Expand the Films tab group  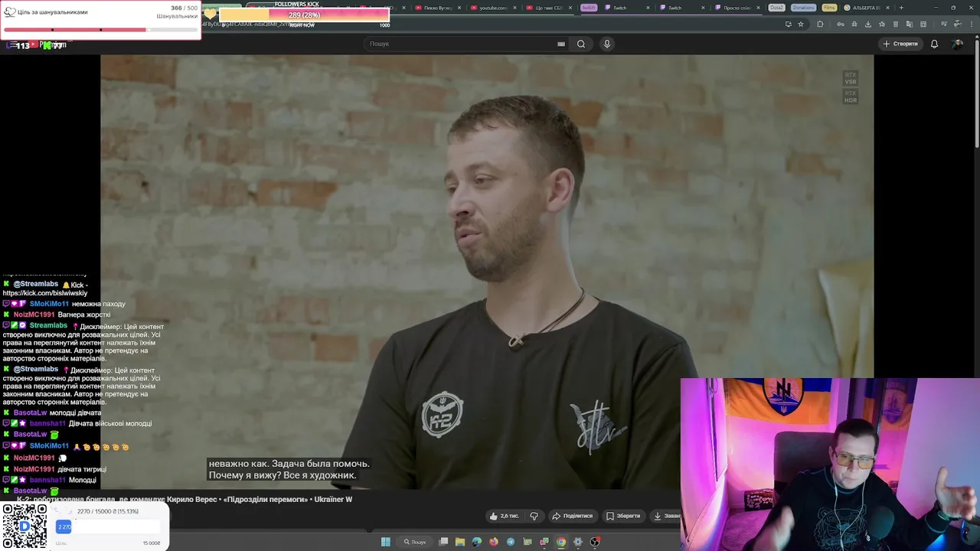[829, 8]
